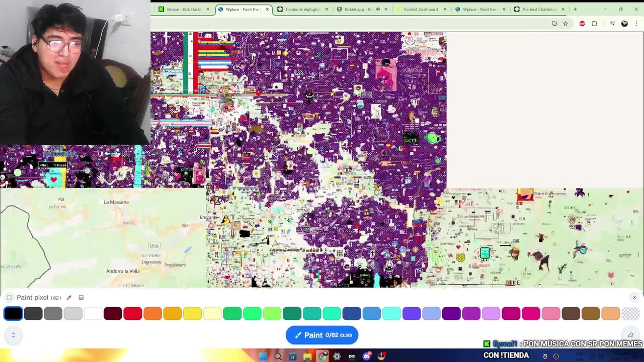Open the Extensions puzzle icon
Viewport: 644px width, 362px height.
[x=594, y=24]
